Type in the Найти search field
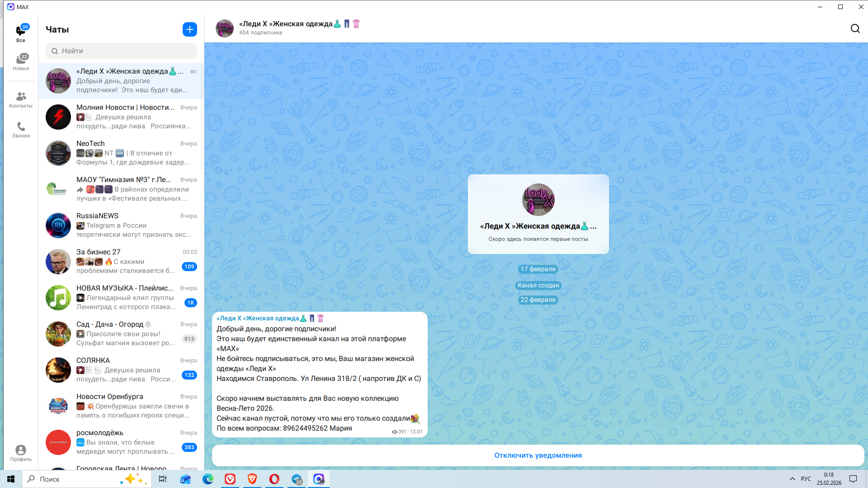The width and height of the screenshot is (868, 488). tap(121, 51)
